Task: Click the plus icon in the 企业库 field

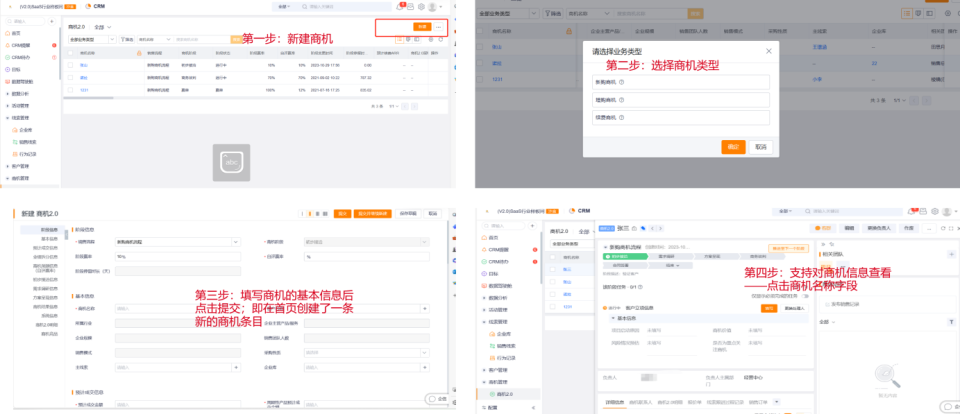Action: [426, 367]
